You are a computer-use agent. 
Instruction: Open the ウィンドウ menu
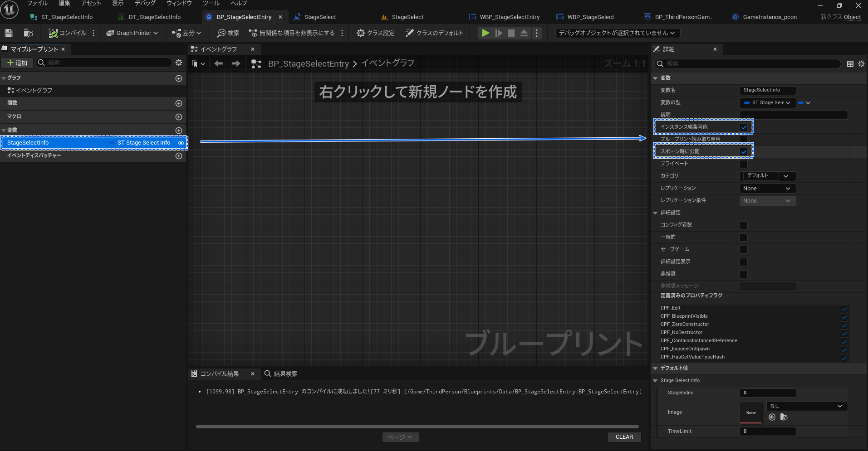tap(178, 3)
